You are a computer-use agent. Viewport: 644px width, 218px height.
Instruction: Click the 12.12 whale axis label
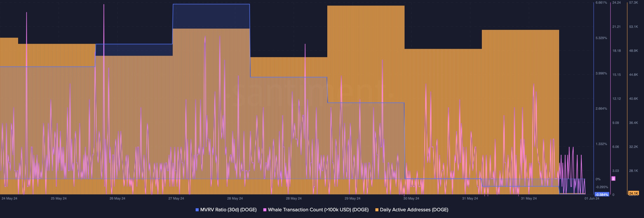pyautogui.click(x=616, y=99)
